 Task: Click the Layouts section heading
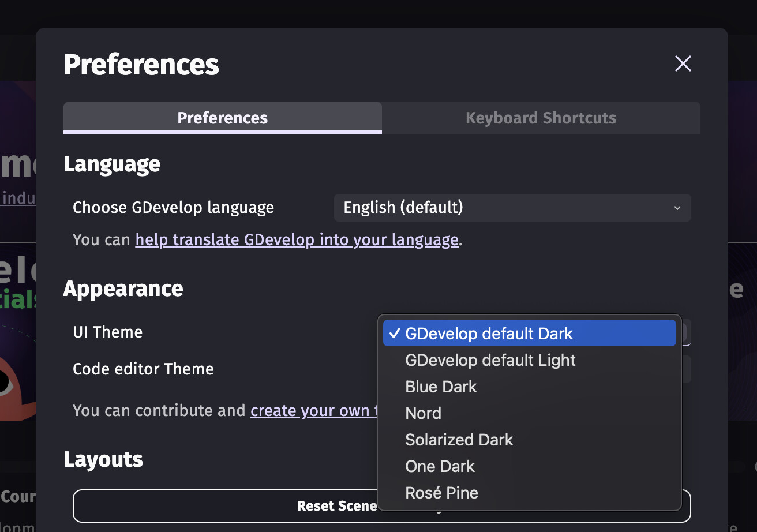click(x=103, y=459)
